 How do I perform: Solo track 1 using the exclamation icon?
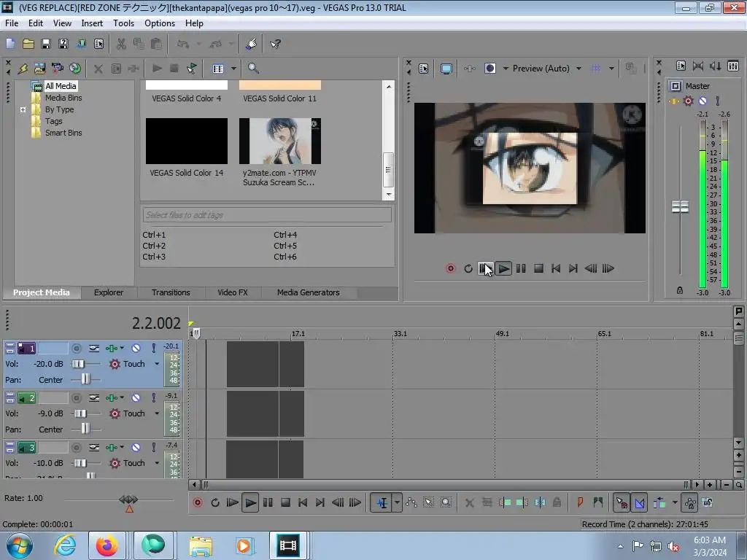[x=153, y=349]
